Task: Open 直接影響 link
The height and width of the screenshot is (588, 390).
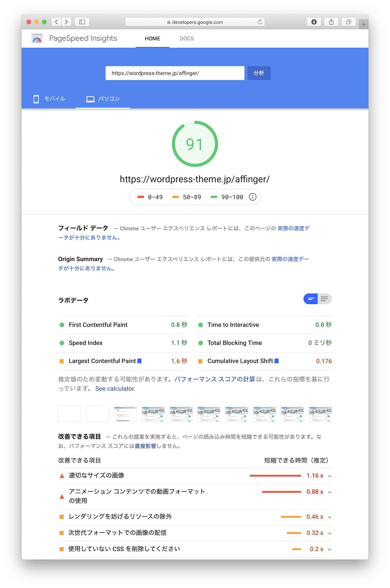Action: click(145, 446)
